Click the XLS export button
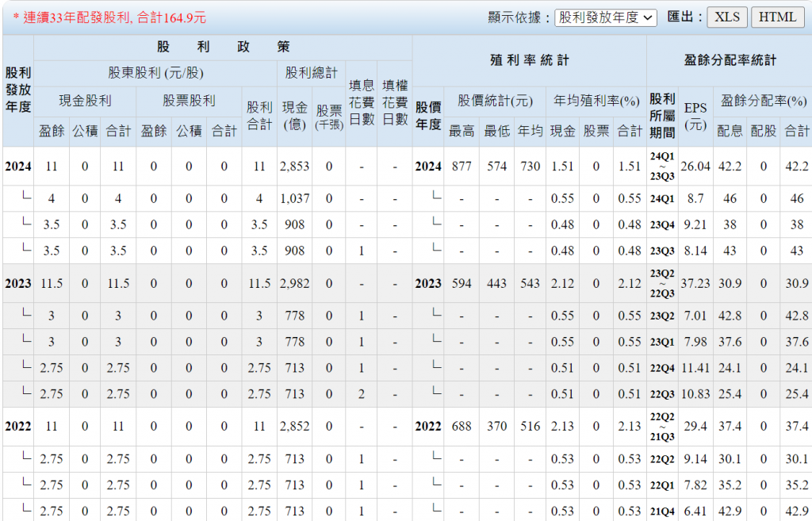This screenshot has width=812, height=521. point(727,17)
